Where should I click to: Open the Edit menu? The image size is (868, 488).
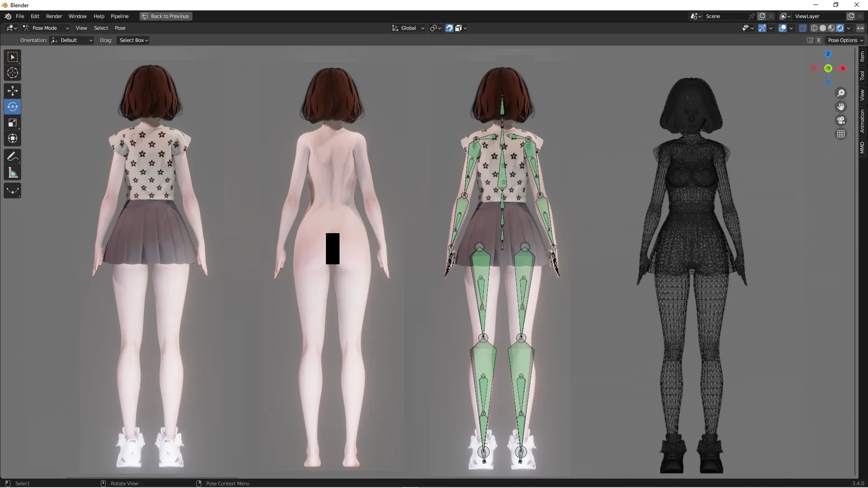point(35,16)
